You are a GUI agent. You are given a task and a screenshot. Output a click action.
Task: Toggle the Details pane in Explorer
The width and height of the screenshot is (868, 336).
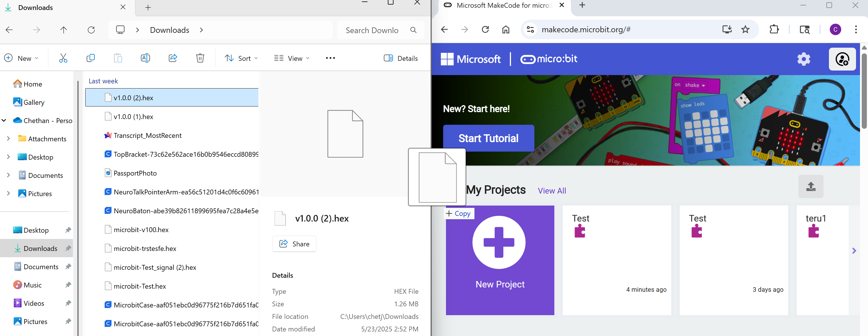tap(401, 58)
